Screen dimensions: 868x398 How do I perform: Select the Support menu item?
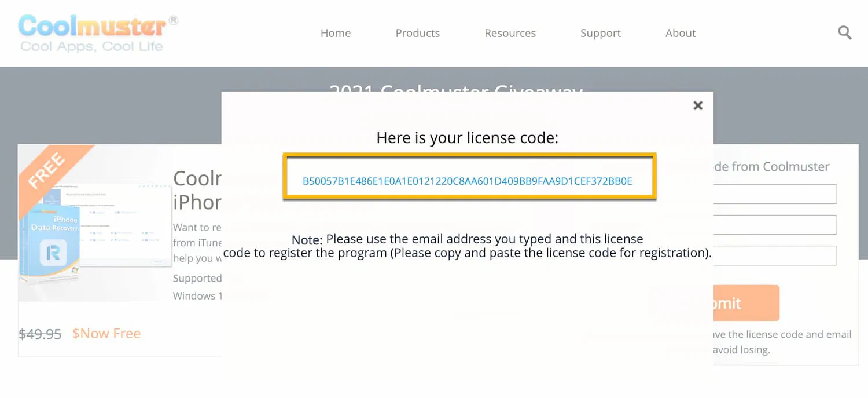(x=600, y=33)
